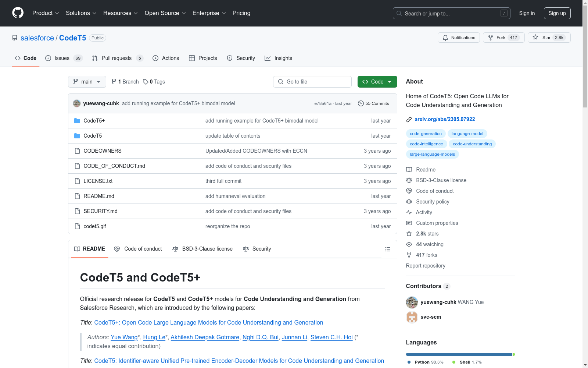Expand the Open Source menu
The width and height of the screenshot is (588, 368).
point(165,13)
